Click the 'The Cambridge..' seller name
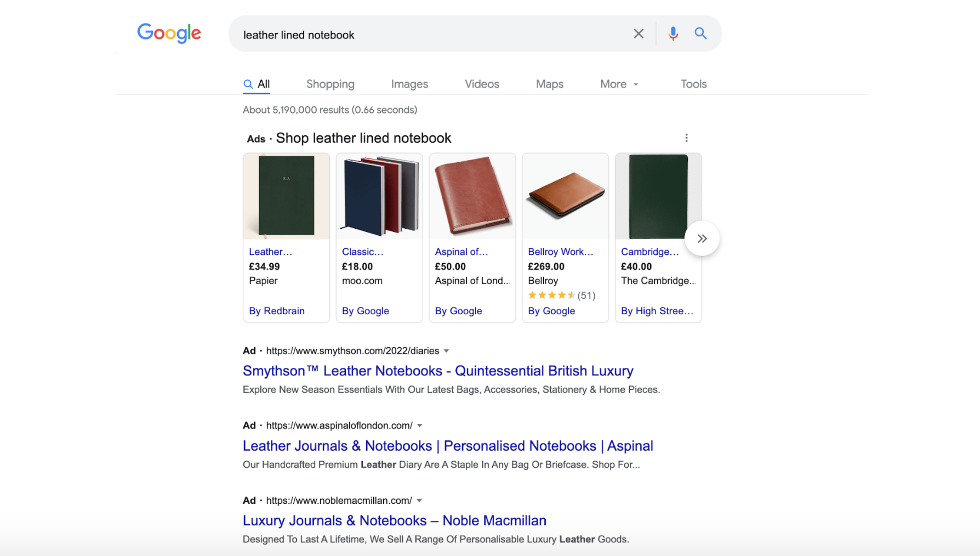This screenshot has height=556, width=980. pos(658,281)
